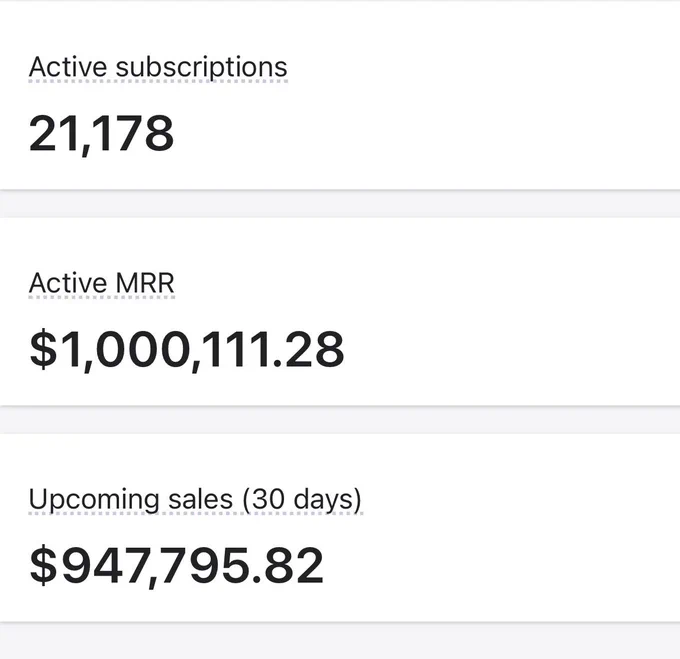Click gray divider above Upcoming sales card

pyautogui.click(x=340, y=420)
